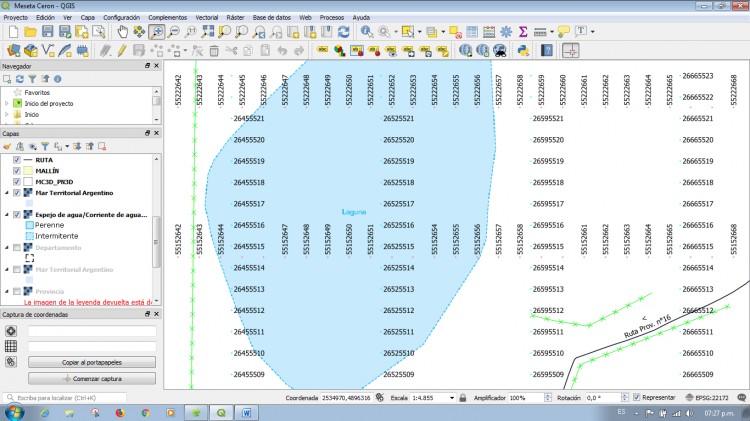Viewport: 750px width, 421px height.
Task: Expand the Inicio del proyecto tree node
Action: pyautogui.click(x=7, y=102)
